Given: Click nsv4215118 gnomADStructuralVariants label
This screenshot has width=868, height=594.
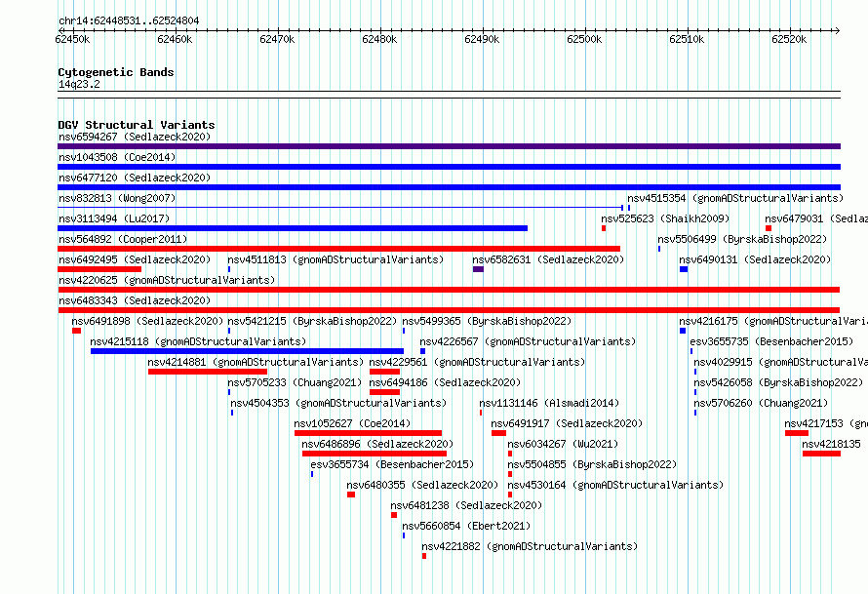Looking at the screenshot, I should click(198, 341).
